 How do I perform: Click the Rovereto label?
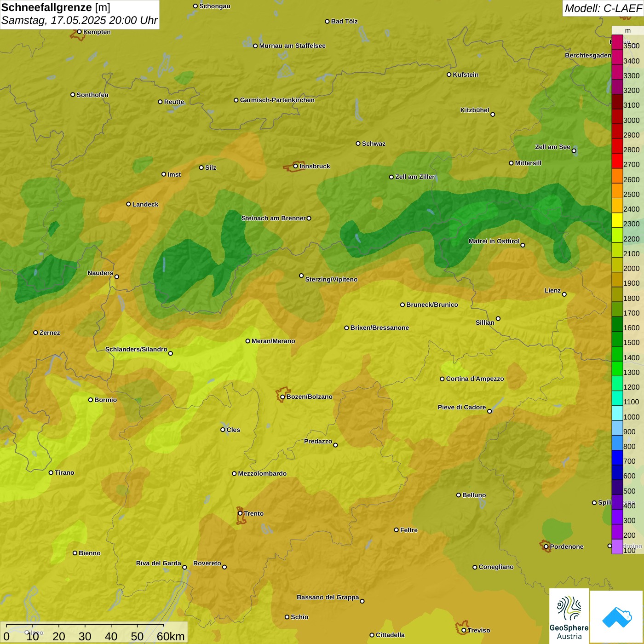207,563
